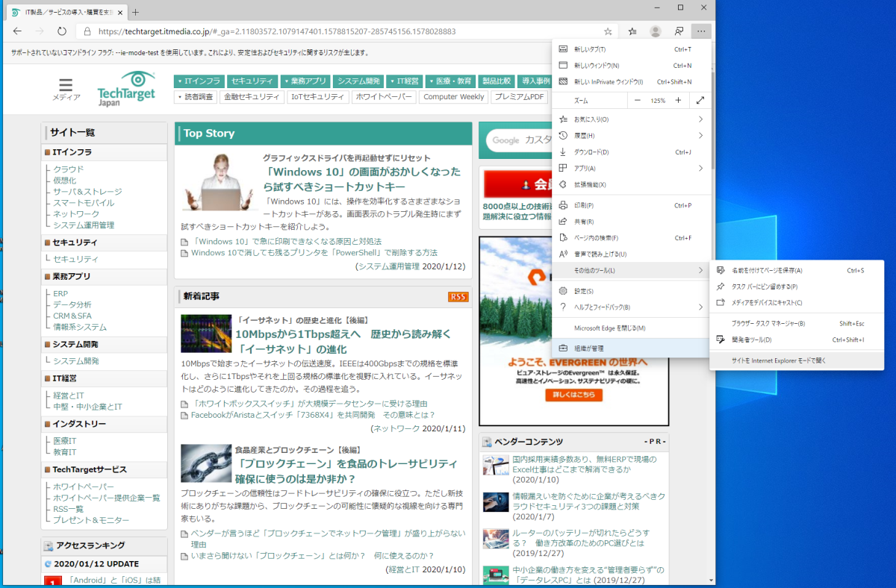The image size is (896, 588).
Task: Select 共有 in the Edge menu
Action: coord(632,222)
